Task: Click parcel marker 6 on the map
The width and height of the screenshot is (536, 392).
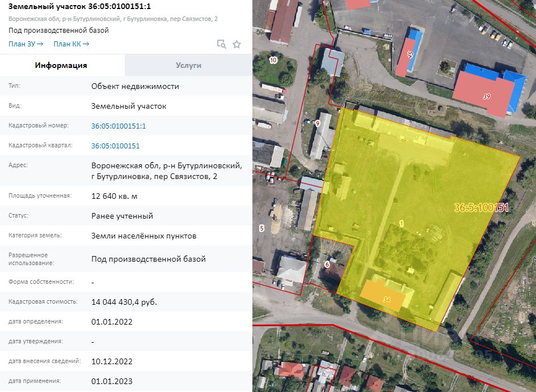Action: click(327, 264)
